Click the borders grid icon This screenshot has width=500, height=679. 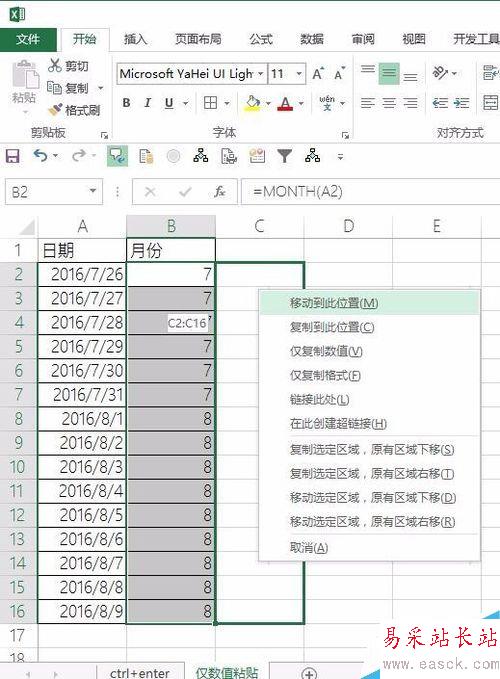[x=210, y=103]
